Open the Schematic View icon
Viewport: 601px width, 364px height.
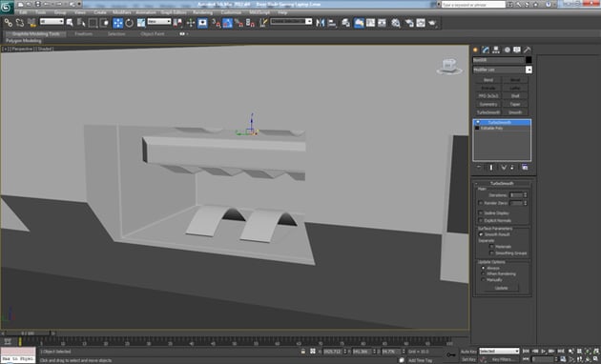point(382,23)
